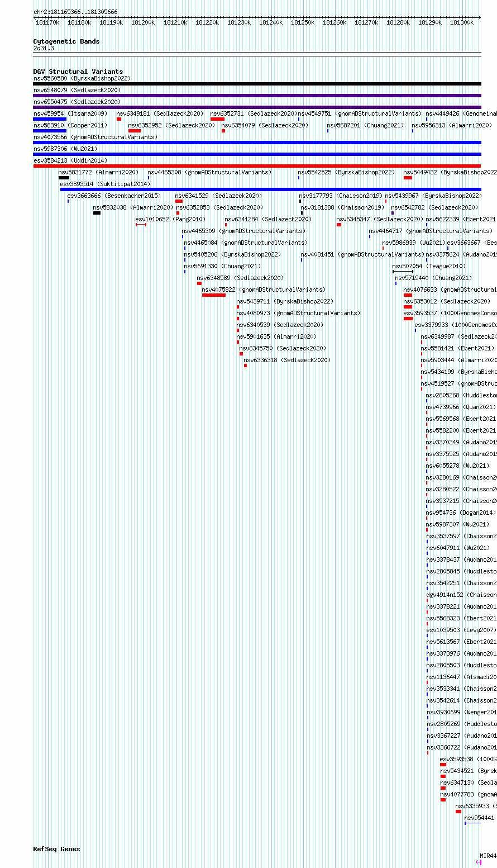
Task: Open nsv5581421 (Ebert2021) variant
Action: [x=458, y=349]
